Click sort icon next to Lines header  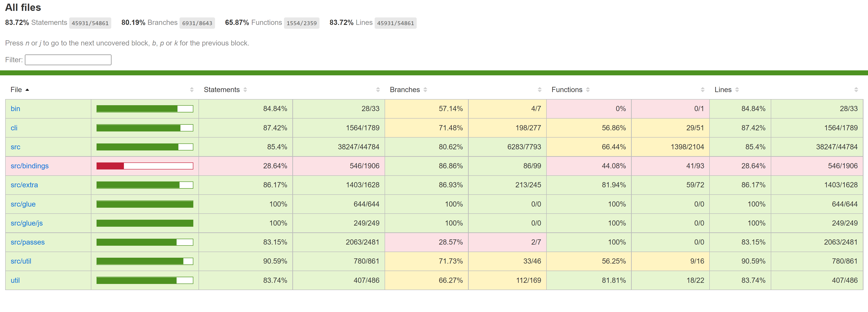click(737, 90)
